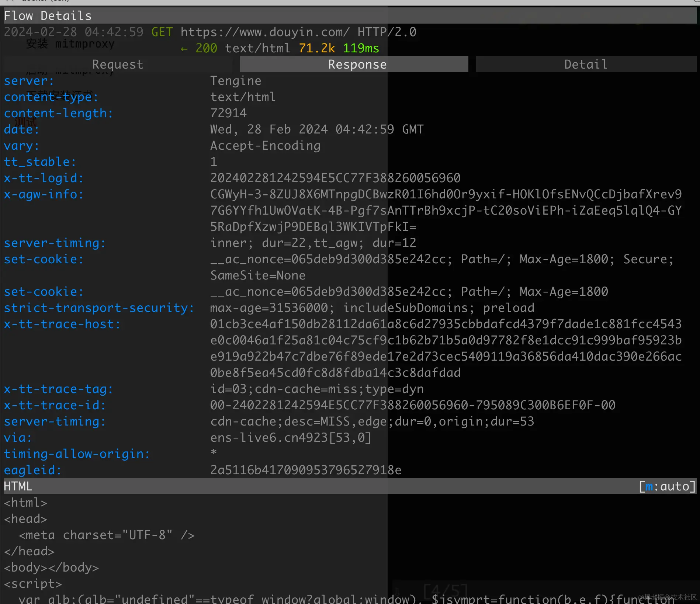Click the content-length header name

point(58,113)
